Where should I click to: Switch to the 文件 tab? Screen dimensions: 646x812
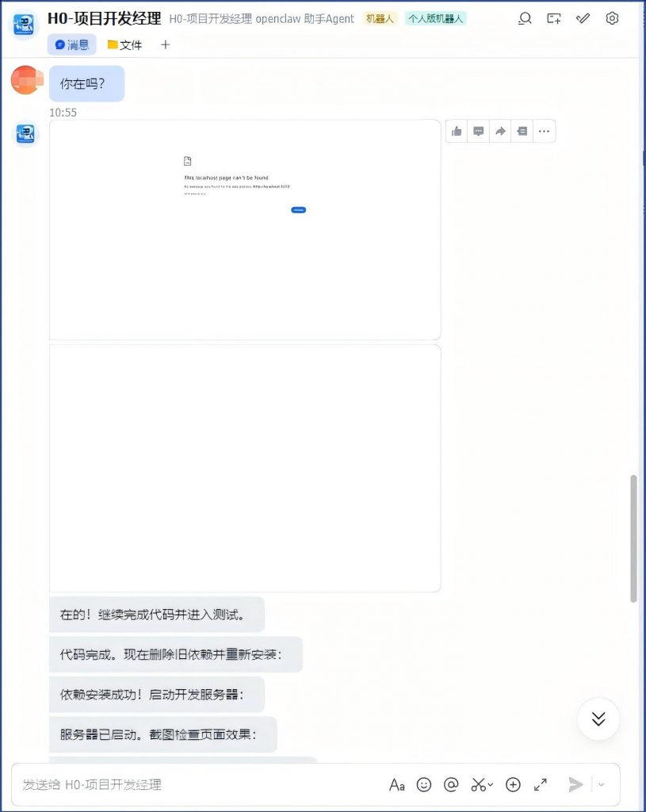click(x=124, y=45)
